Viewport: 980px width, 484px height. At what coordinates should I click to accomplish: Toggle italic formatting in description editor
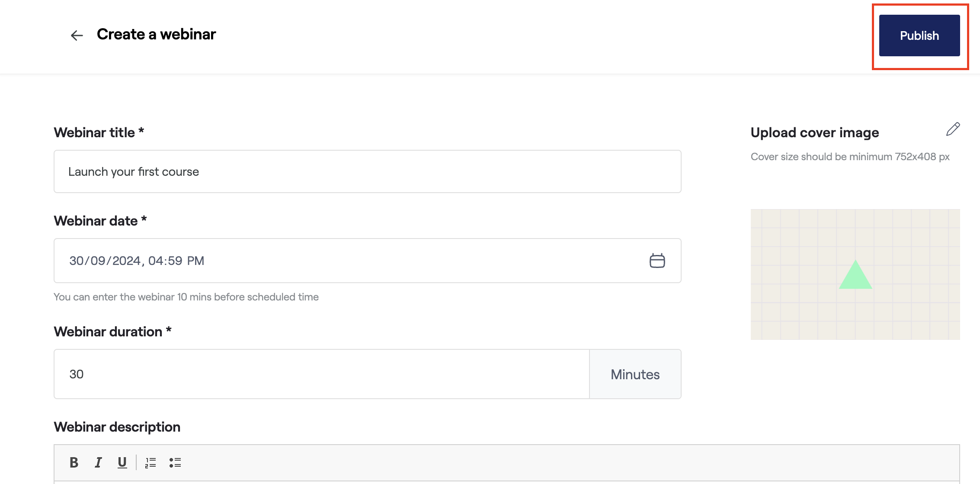[x=98, y=462]
